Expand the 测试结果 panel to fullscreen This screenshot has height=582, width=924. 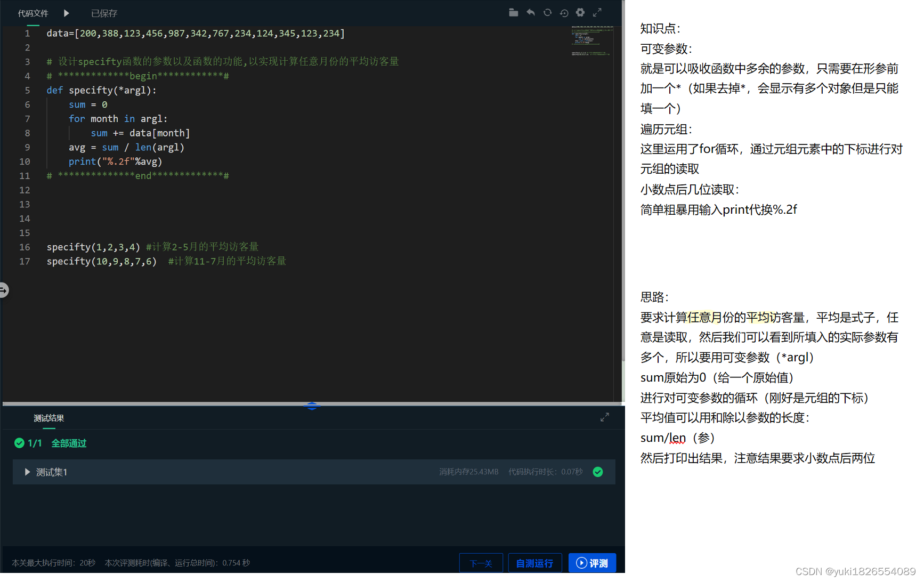coord(604,417)
